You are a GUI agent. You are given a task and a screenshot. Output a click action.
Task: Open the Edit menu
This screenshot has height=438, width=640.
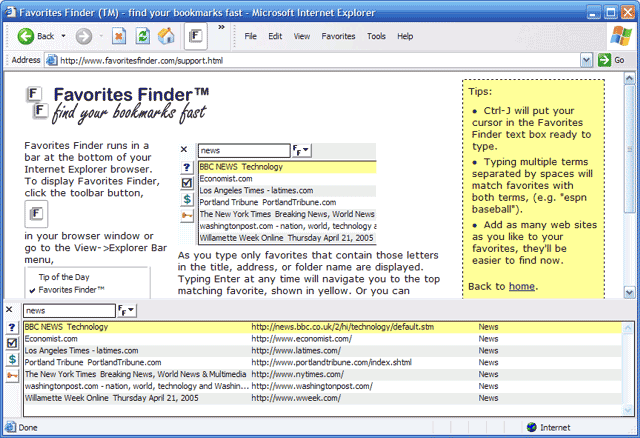[275, 36]
